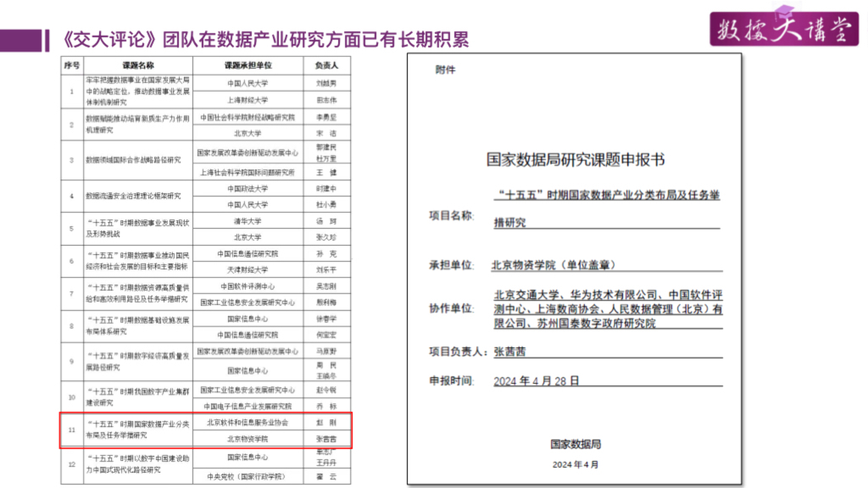Click the 国家数据局研究课题申报书 heading

(x=576, y=160)
